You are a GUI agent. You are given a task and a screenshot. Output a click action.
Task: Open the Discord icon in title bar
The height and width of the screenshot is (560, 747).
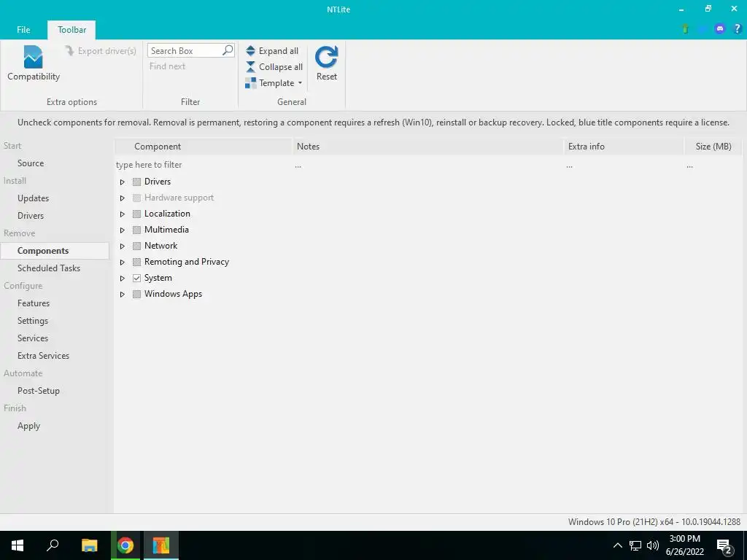720,29
